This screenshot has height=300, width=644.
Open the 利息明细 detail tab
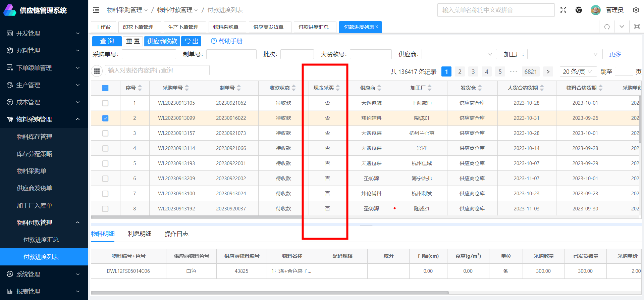140,234
